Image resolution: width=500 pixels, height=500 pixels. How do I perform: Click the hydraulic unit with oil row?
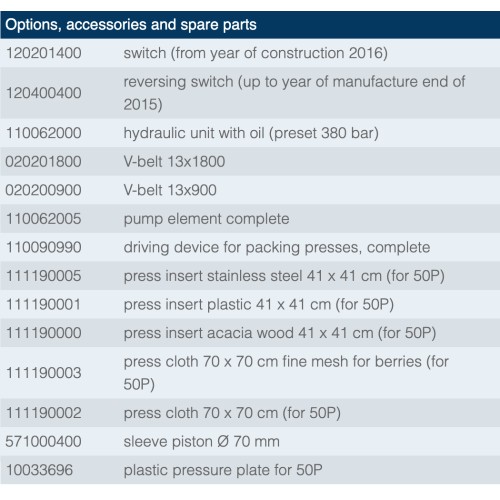tap(250, 133)
